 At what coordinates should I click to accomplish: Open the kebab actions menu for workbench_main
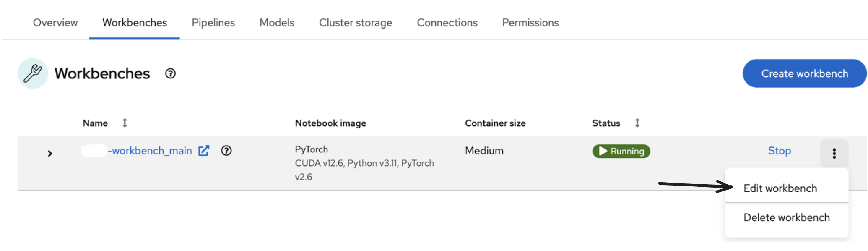pyautogui.click(x=834, y=153)
